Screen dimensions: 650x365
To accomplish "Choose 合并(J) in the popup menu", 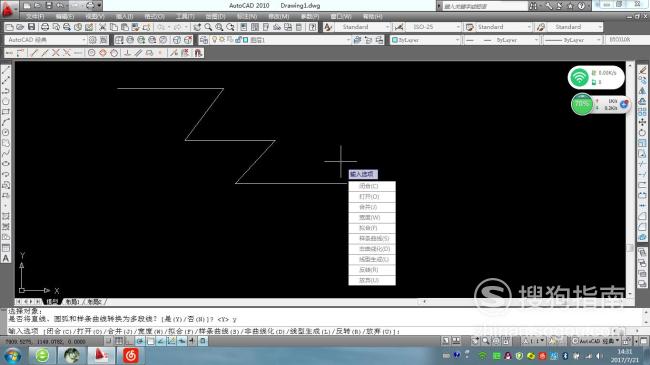I will (x=372, y=207).
